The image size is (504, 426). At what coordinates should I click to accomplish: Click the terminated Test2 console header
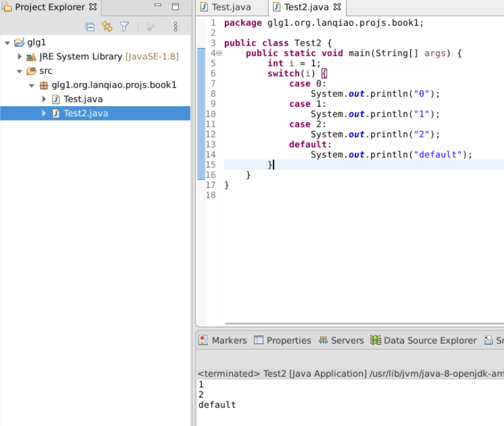351,374
